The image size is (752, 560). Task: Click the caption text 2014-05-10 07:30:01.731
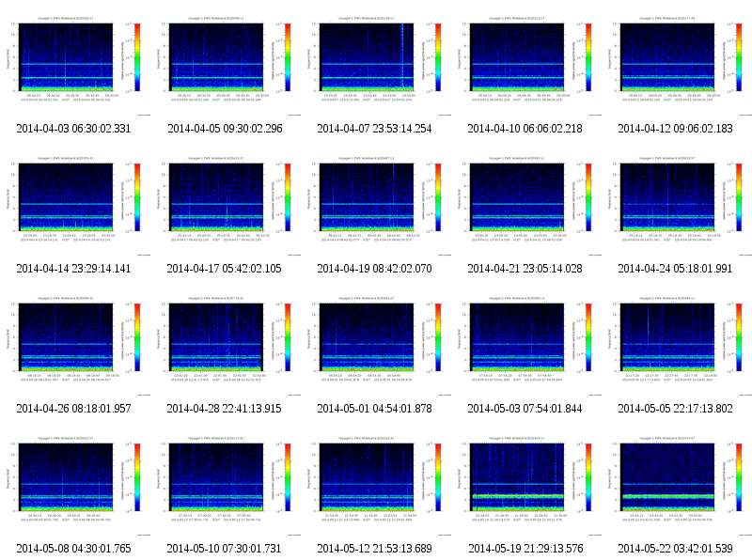(x=224, y=549)
